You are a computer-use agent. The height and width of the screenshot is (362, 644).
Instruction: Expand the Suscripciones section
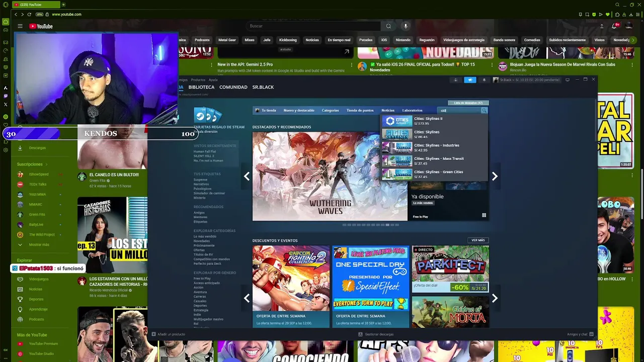click(32, 164)
